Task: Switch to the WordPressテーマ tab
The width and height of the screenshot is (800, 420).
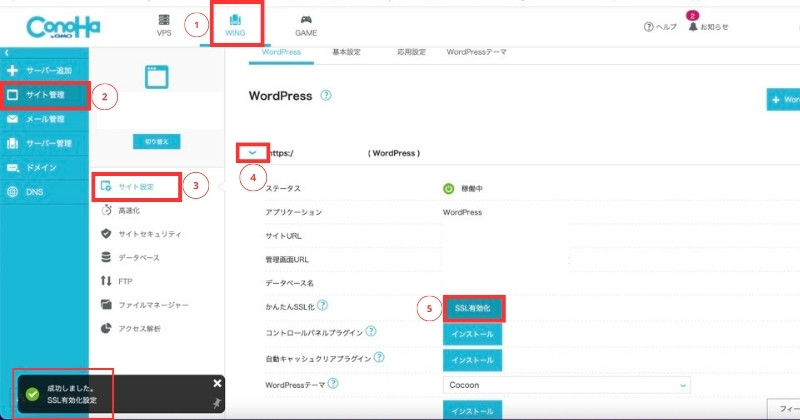Action: (477, 52)
